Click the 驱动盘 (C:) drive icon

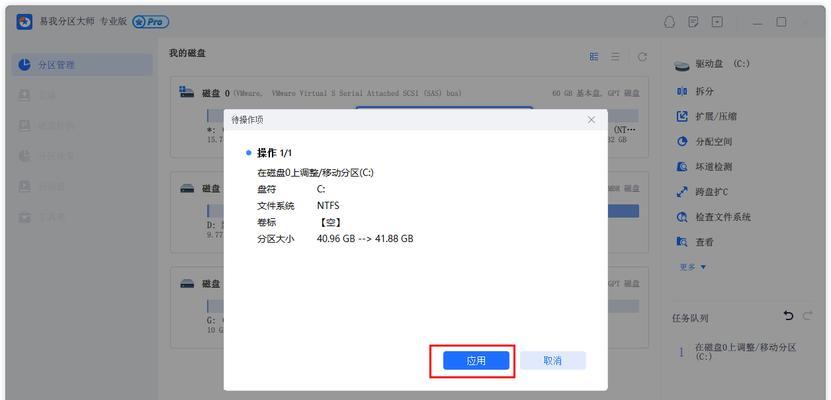(x=682, y=65)
